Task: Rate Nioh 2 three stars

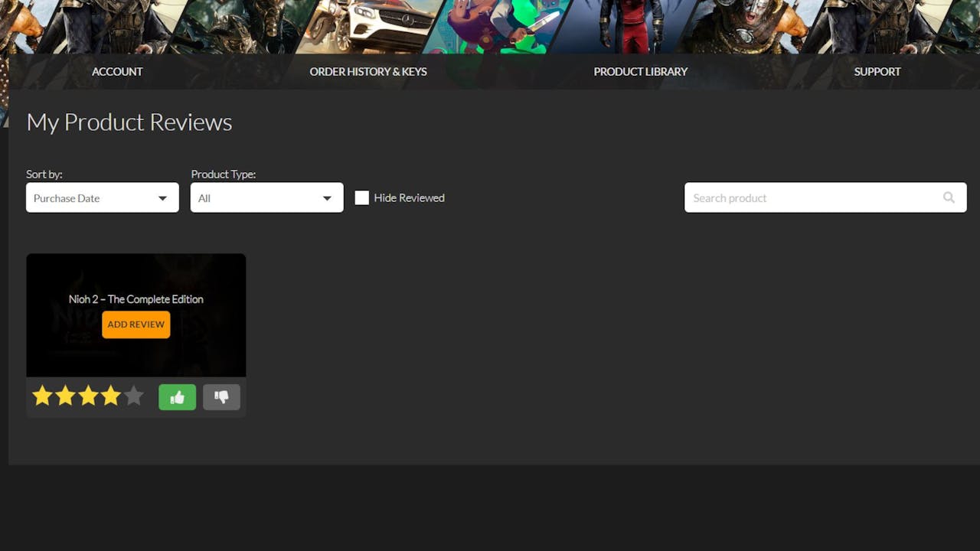Action: tap(88, 396)
